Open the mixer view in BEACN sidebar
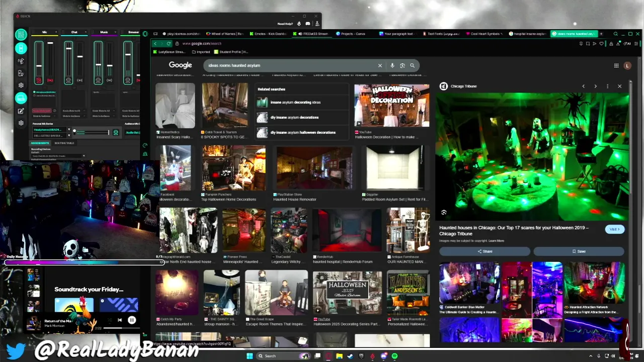 click(21, 34)
